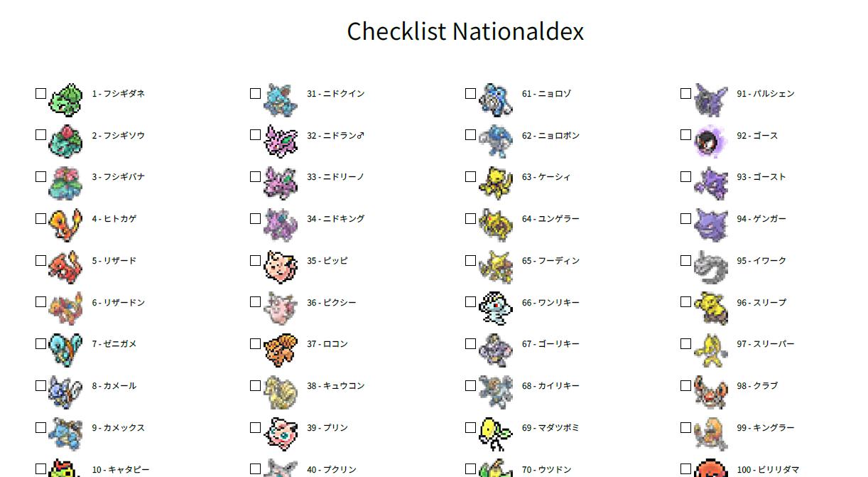
Task: Check the box for 93 - ゴースト
Action: pos(686,176)
